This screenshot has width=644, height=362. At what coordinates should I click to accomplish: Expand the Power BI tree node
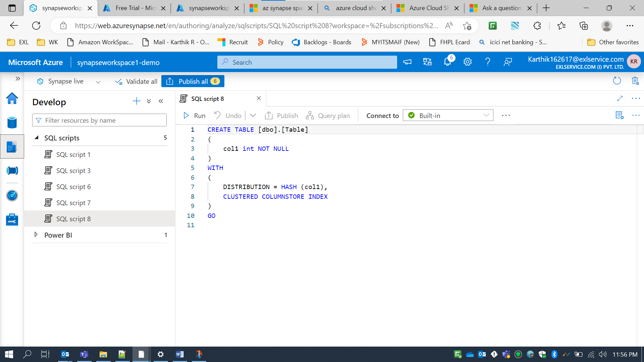point(36,235)
